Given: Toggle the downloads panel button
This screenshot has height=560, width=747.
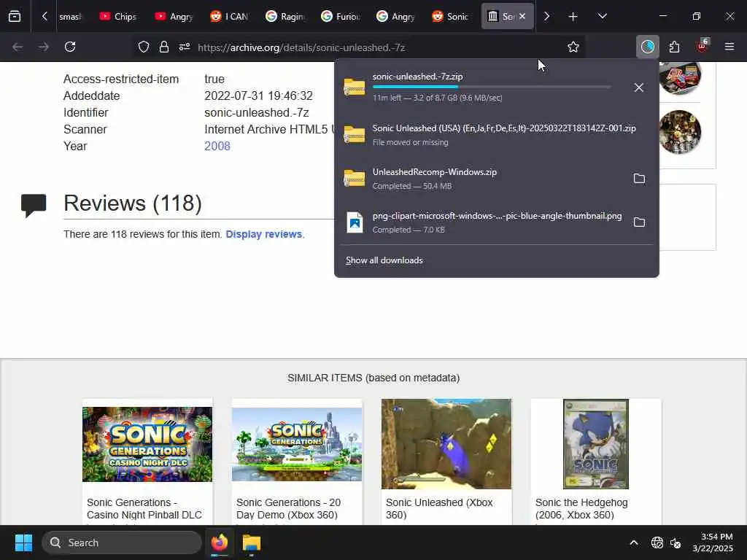Looking at the screenshot, I should pos(648,47).
